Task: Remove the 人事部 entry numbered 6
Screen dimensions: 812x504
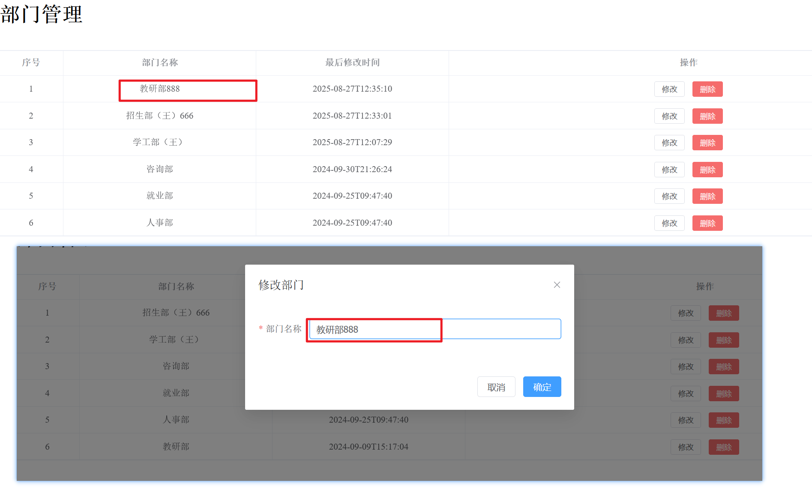Action: tap(707, 223)
